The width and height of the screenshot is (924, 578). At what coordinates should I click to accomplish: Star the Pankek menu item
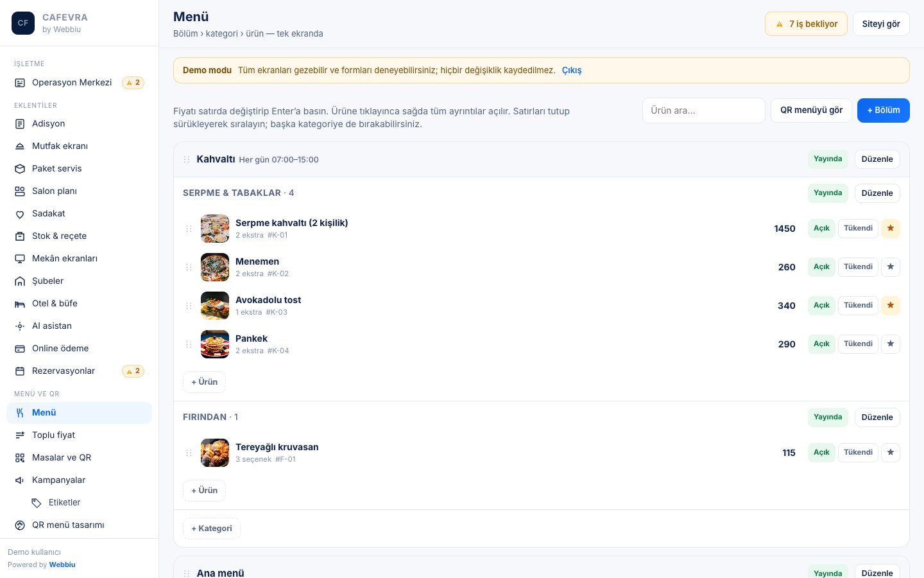tap(891, 344)
